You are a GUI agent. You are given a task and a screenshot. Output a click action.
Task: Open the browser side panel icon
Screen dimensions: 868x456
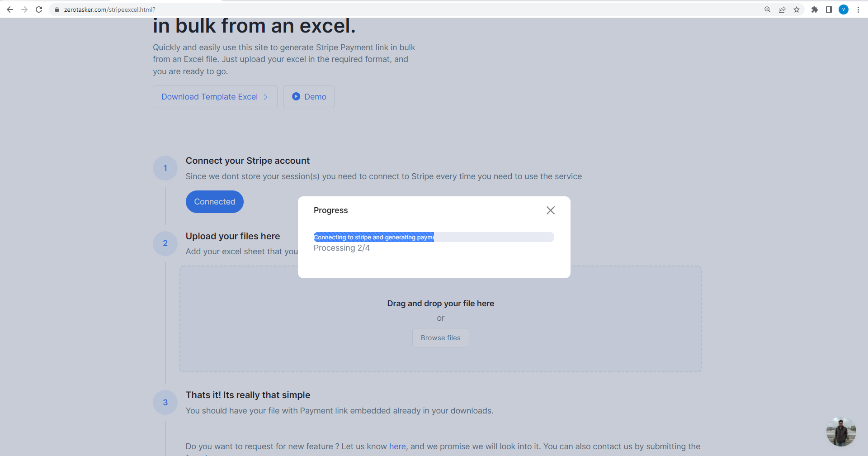pos(829,9)
